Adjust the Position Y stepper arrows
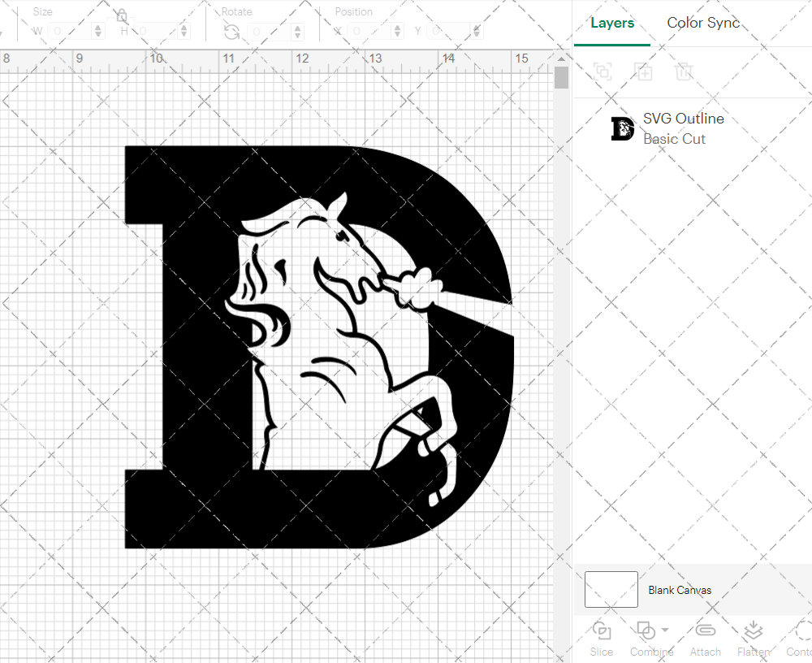The height and width of the screenshot is (663, 812). pos(477,32)
